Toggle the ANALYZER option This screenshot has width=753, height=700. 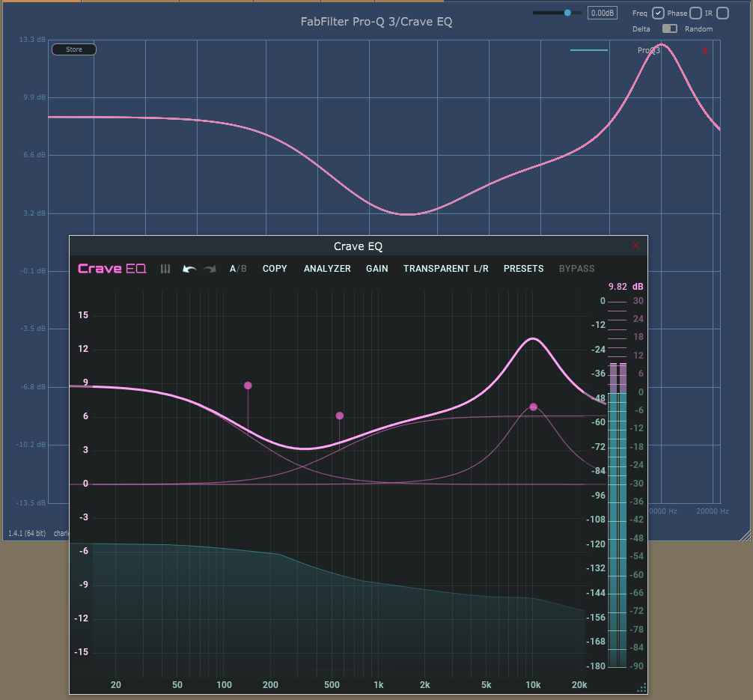coord(327,269)
